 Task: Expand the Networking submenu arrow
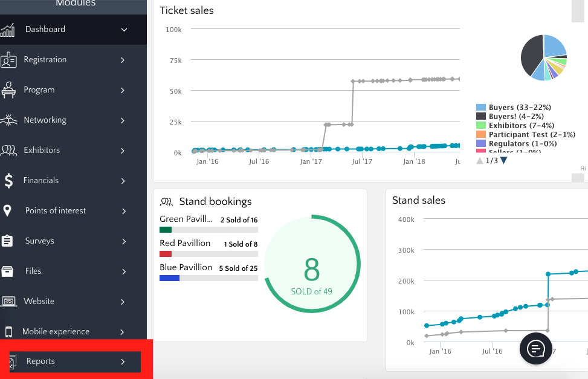click(123, 120)
